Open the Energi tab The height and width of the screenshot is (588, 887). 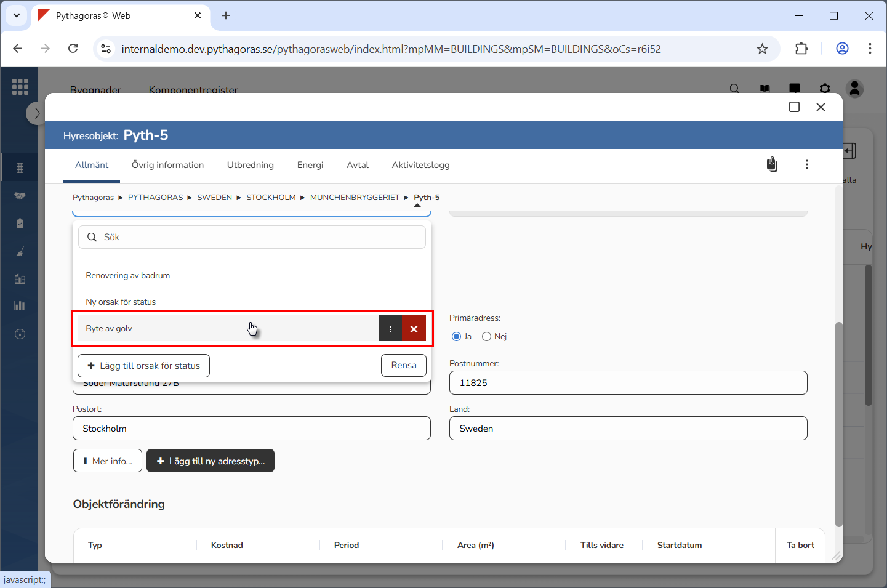[x=310, y=165]
